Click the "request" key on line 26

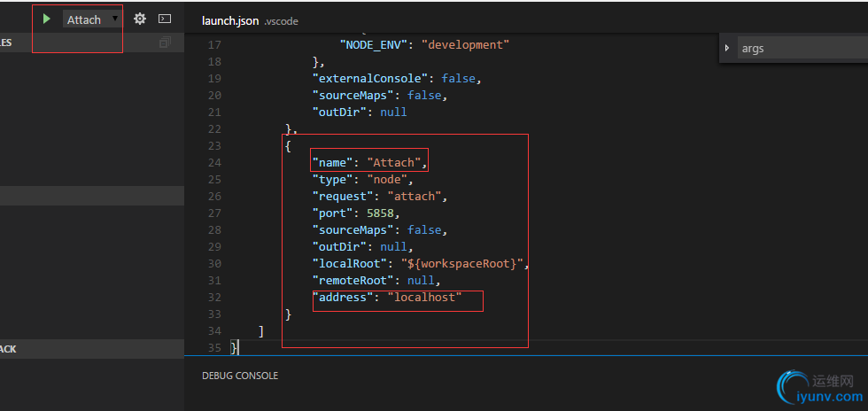(x=343, y=197)
